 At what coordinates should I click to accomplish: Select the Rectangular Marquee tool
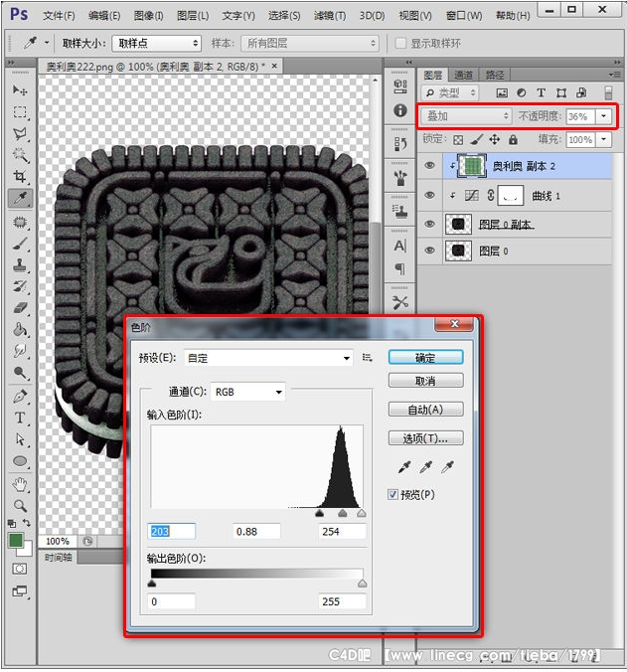(x=20, y=112)
